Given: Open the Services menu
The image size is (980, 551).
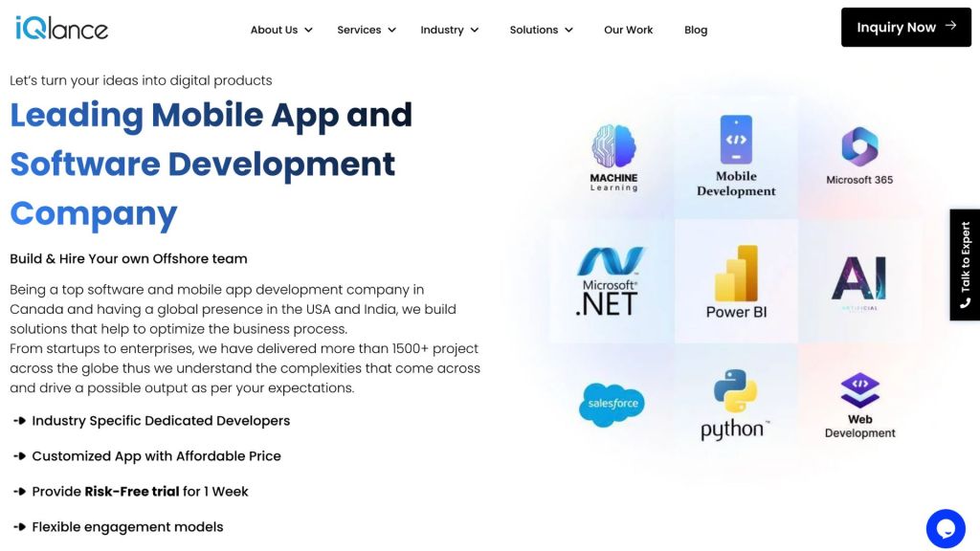Looking at the screenshot, I should 367,30.
